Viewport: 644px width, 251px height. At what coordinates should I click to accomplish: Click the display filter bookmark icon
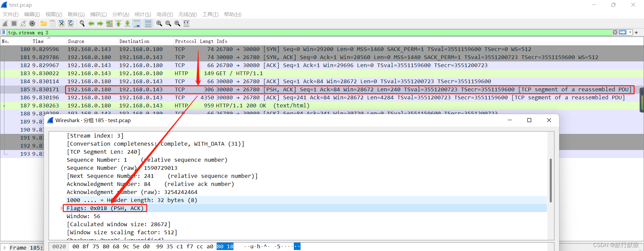[4, 33]
